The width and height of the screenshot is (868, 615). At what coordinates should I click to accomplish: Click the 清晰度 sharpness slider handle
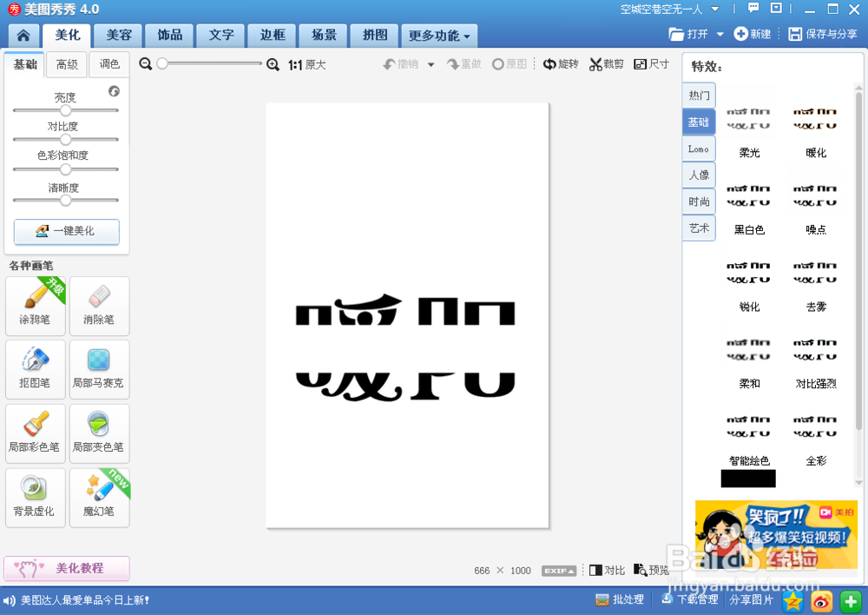click(x=65, y=200)
